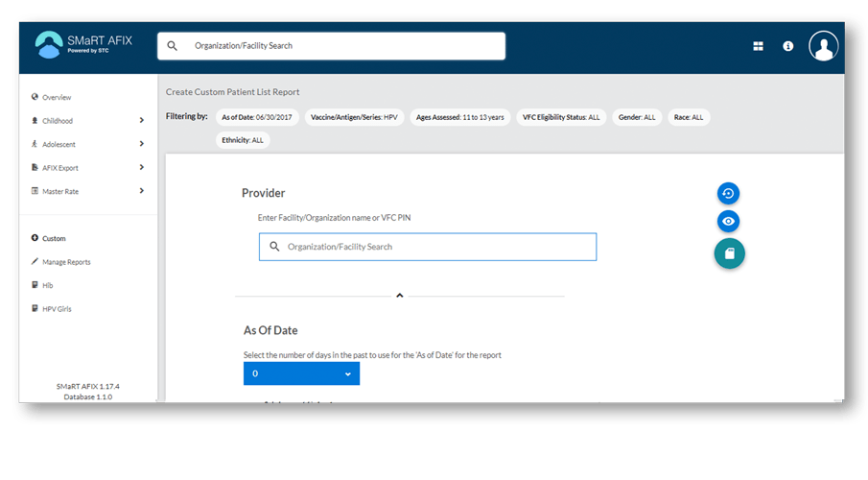Click the Overview globe icon
This screenshot has width=868, height=480.
coord(35,97)
